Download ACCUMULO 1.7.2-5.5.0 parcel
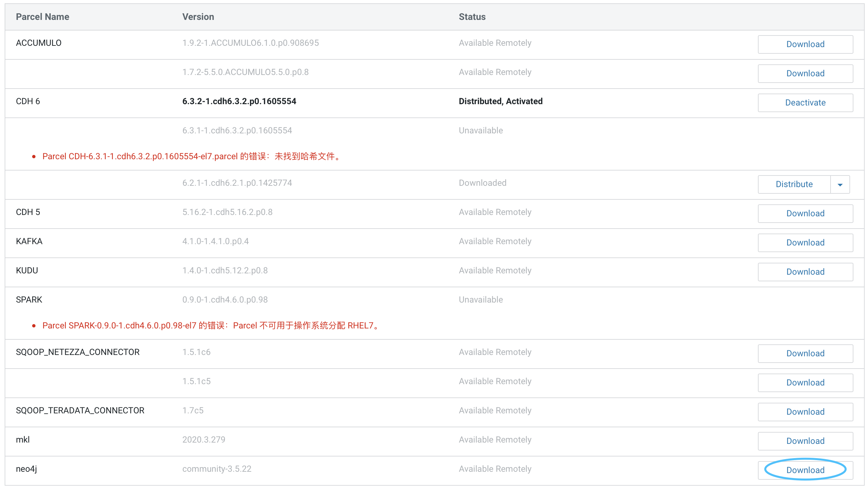 (805, 74)
